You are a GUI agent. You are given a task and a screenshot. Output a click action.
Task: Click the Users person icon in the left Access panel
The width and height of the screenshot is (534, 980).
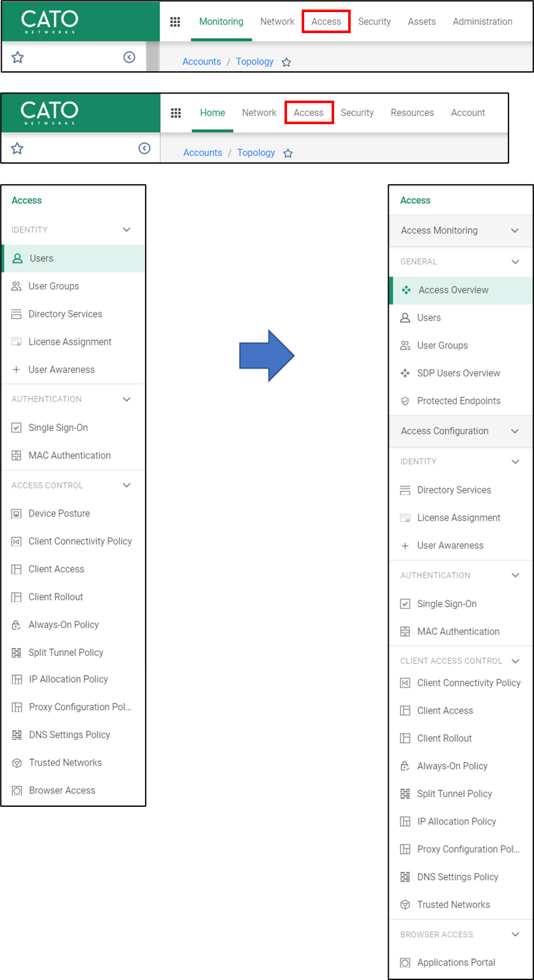click(x=18, y=259)
